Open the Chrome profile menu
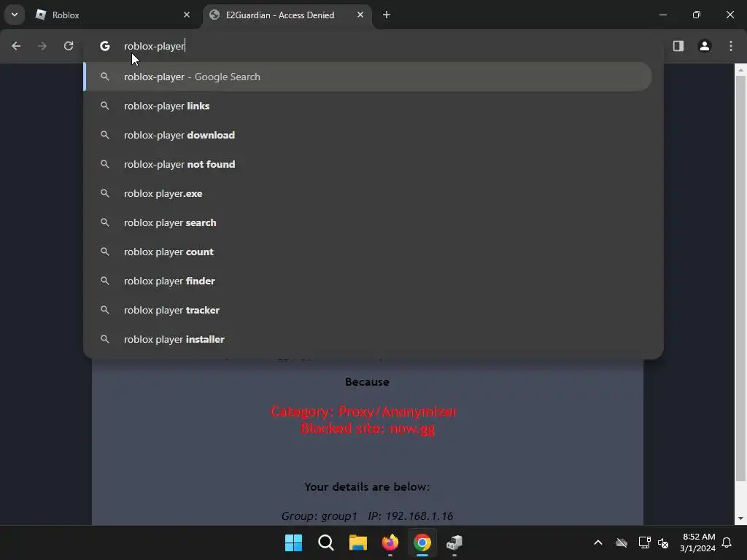 pos(705,46)
